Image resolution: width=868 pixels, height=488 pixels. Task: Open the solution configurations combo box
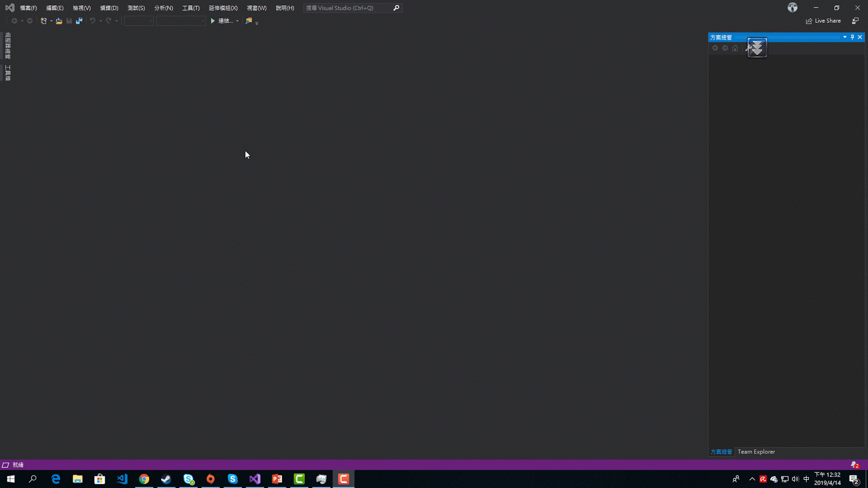tap(138, 21)
